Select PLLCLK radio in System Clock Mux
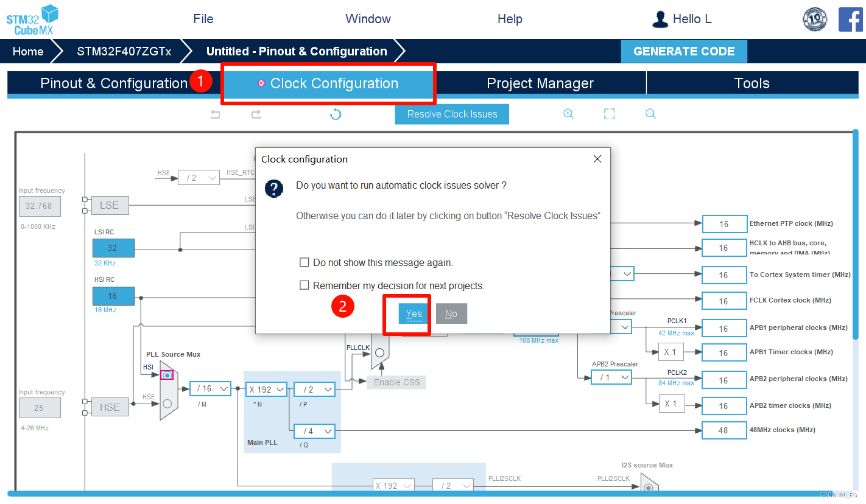Image resolution: width=866 pixels, height=504 pixels. [x=379, y=352]
